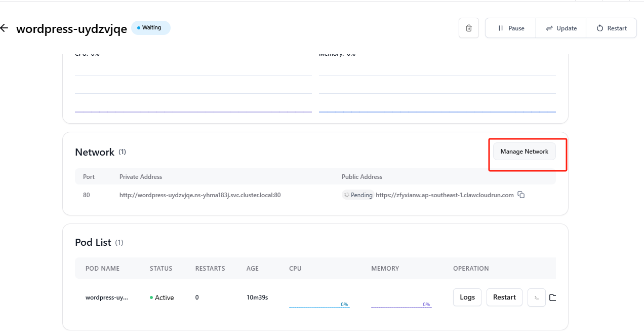This screenshot has width=644, height=335.
Task: Click the Active pod status indicator
Action: click(162, 297)
